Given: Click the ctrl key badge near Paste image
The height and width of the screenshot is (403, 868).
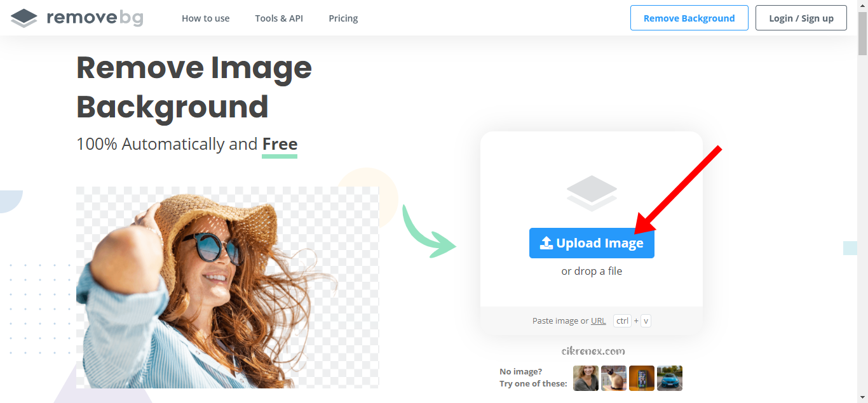Looking at the screenshot, I should coord(621,320).
